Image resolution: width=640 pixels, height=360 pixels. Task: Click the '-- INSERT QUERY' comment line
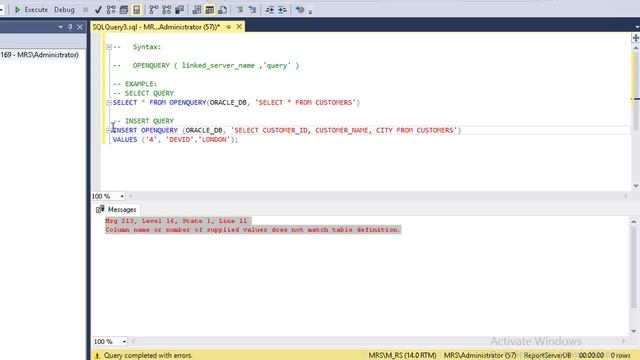(144, 121)
